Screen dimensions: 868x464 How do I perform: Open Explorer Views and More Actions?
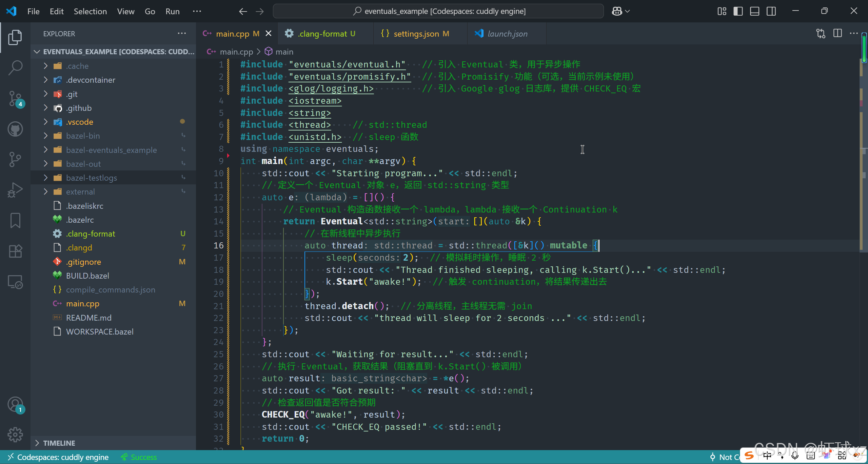pyautogui.click(x=182, y=34)
